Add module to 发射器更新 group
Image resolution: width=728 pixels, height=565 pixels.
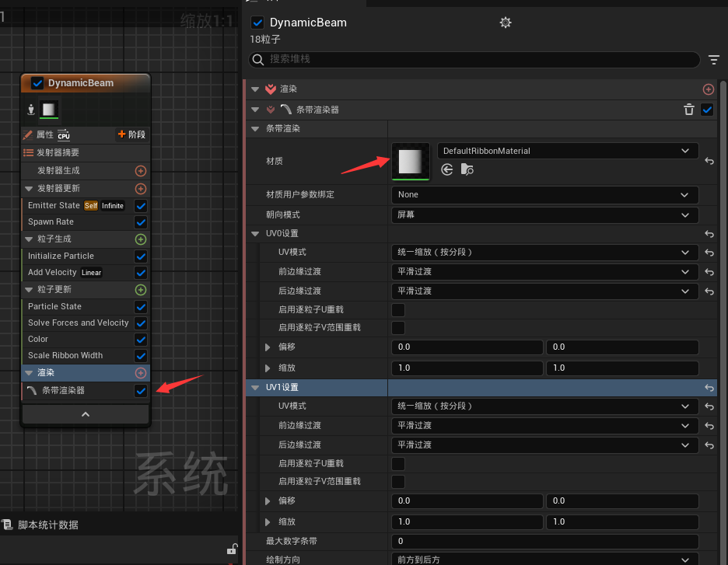click(x=141, y=189)
